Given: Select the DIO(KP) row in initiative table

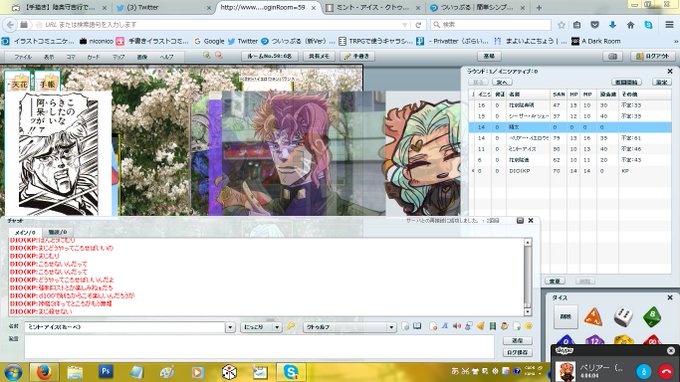Looking at the screenshot, I should 570,171.
